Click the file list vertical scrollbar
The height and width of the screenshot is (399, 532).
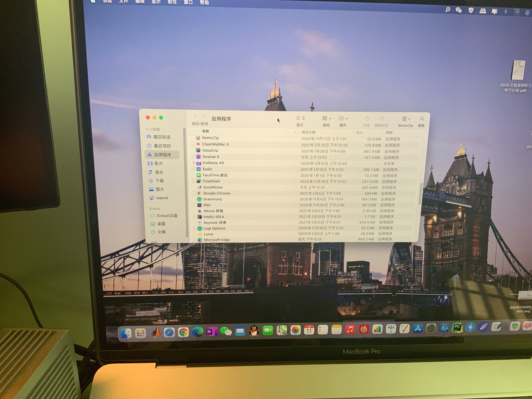[420, 194]
